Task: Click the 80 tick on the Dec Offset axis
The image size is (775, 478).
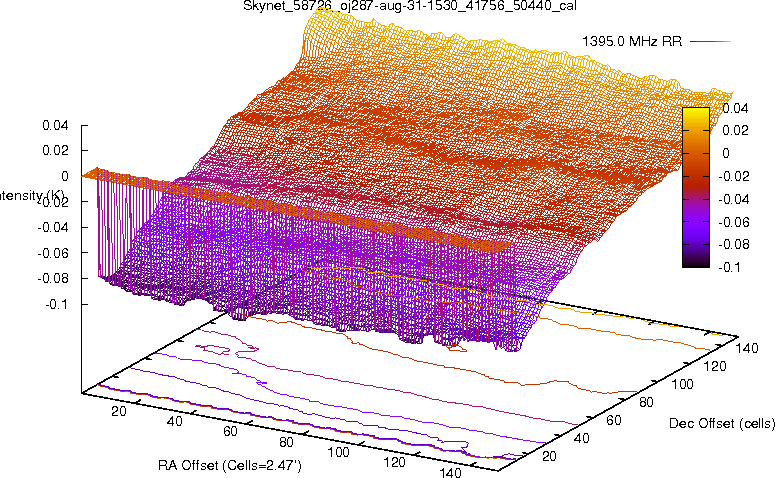Action: click(646, 402)
